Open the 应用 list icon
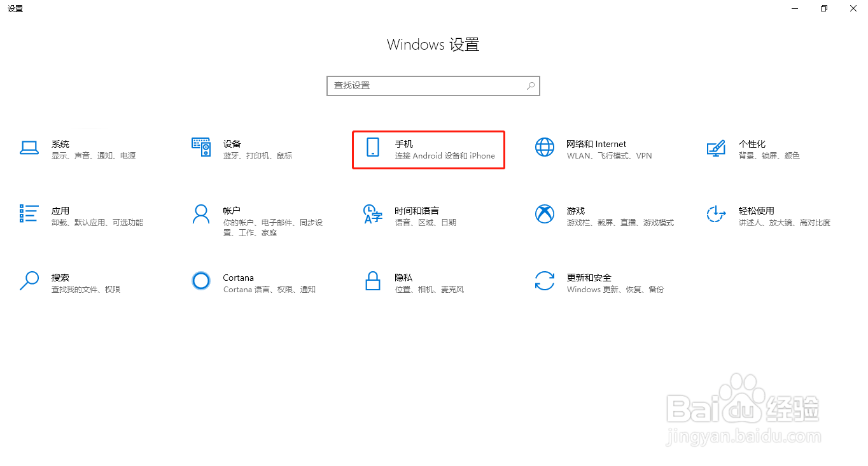 [x=29, y=214]
